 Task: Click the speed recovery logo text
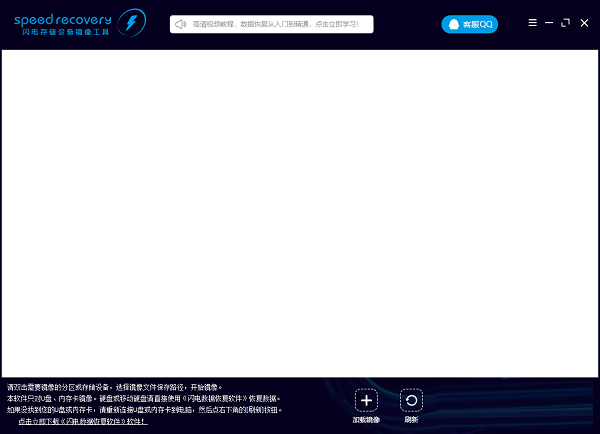pos(63,20)
